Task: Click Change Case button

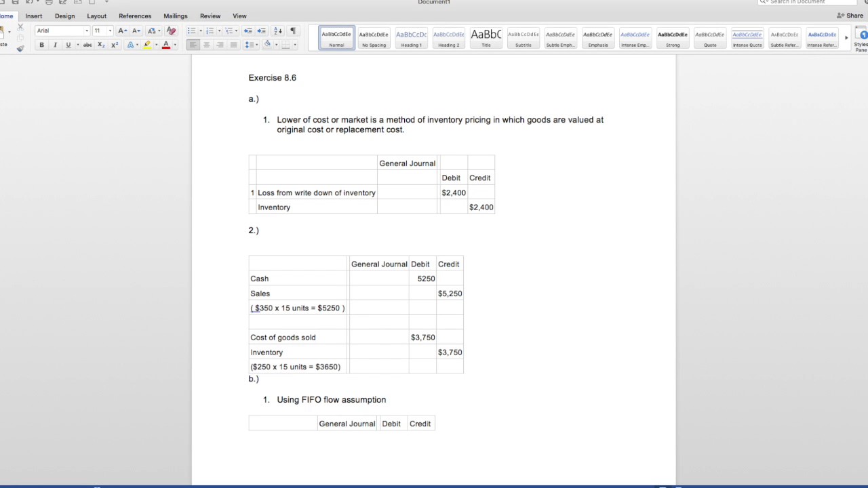Action: tap(153, 30)
